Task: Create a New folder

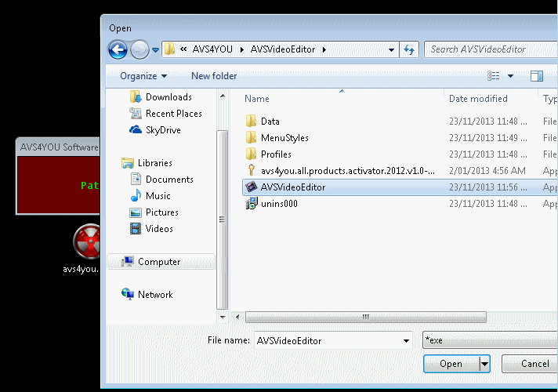Action: [x=214, y=76]
